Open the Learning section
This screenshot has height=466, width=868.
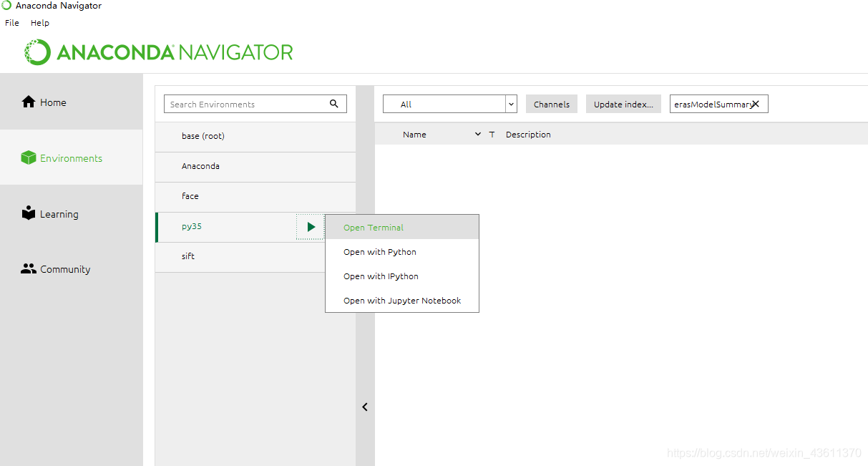pos(72,213)
